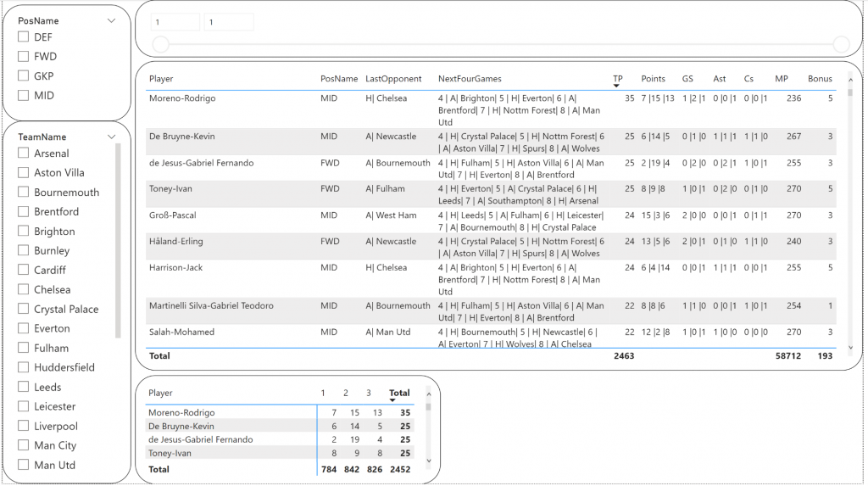Select De Bruyne-Kevin in main table
The width and height of the screenshot is (868, 486).
coord(491,142)
